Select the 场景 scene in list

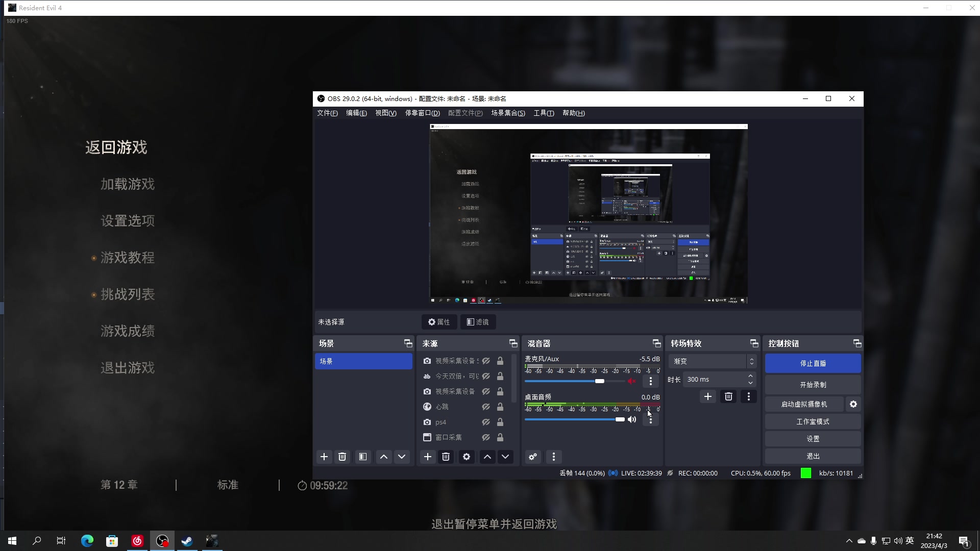[x=363, y=361]
